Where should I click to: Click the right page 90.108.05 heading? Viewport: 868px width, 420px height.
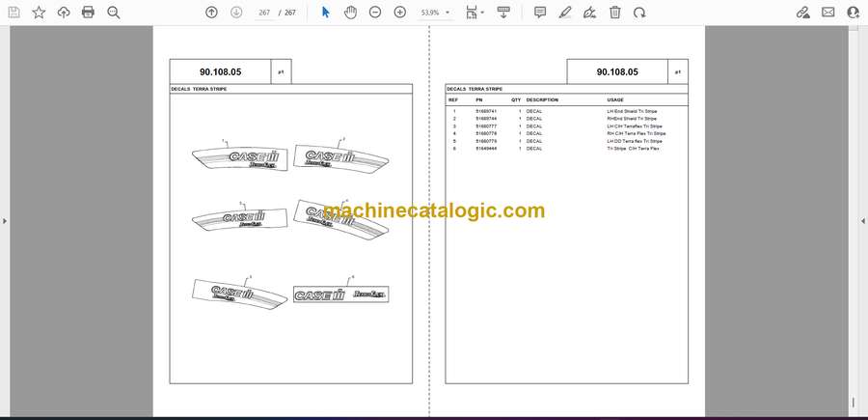pos(617,71)
